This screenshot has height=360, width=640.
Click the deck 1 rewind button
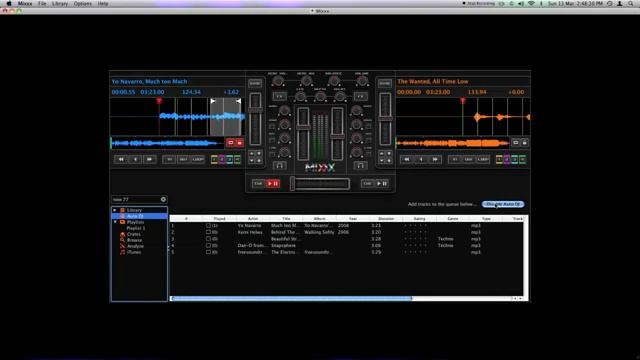(x=121, y=160)
